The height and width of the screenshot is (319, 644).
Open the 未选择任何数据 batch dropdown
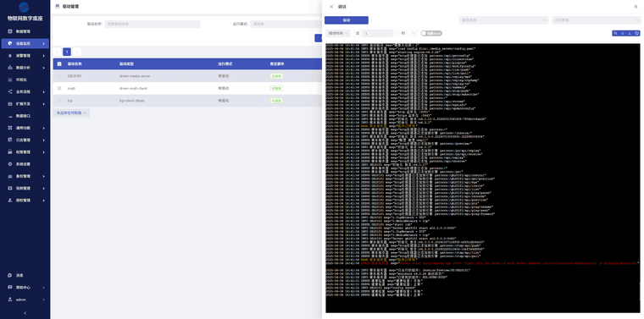pyautogui.click(x=71, y=113)
